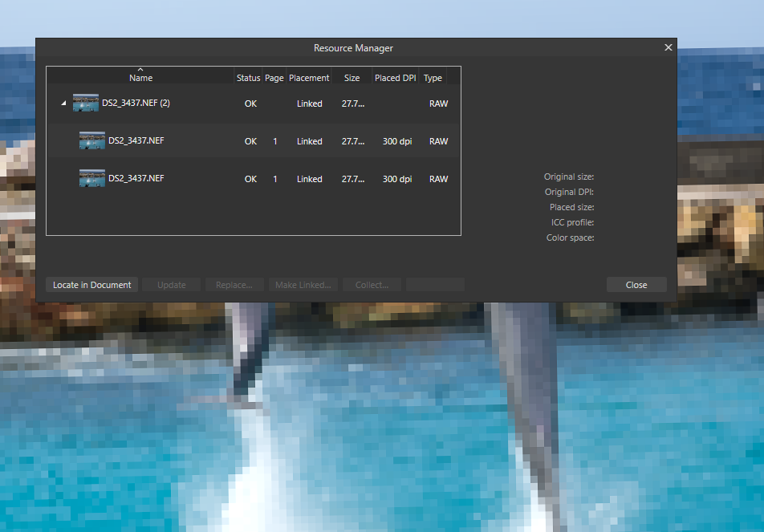Click the Placed DPI column header
The image size is (764, 532).
click(395, 77)
